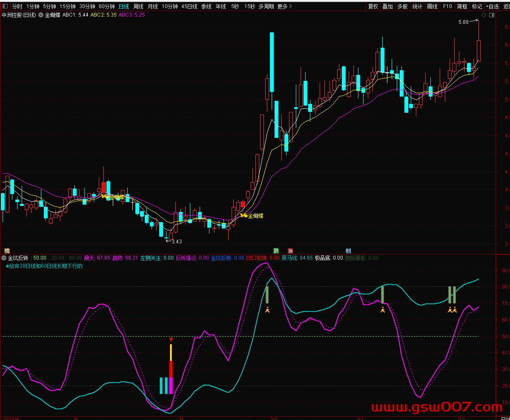
Task: Click the 中洲控股(日线) chart title
Action: click(19, 15)
